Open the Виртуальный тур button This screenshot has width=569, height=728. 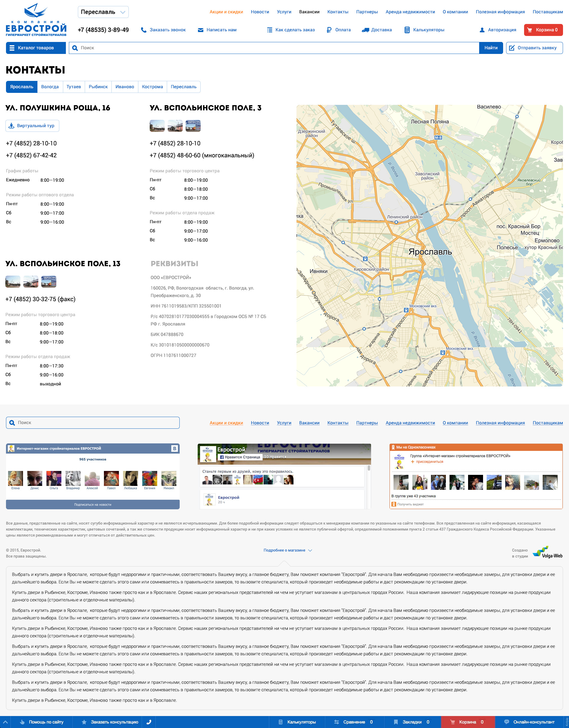coord(32,126)
